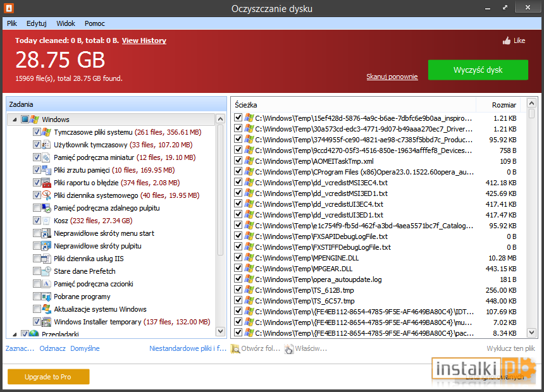
Task: Uncheck Tymczasowe pliki systemu
Action: click(x=37, y=132)
